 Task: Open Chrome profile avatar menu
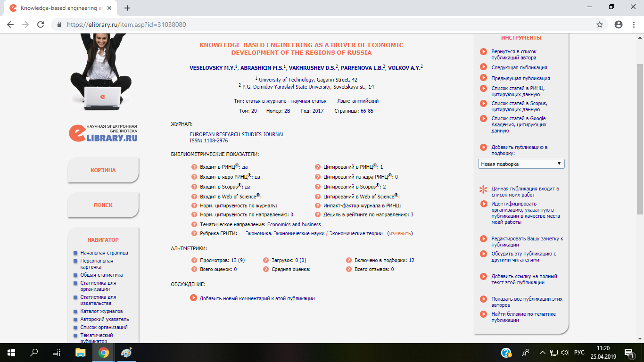(x=619, y=25)
